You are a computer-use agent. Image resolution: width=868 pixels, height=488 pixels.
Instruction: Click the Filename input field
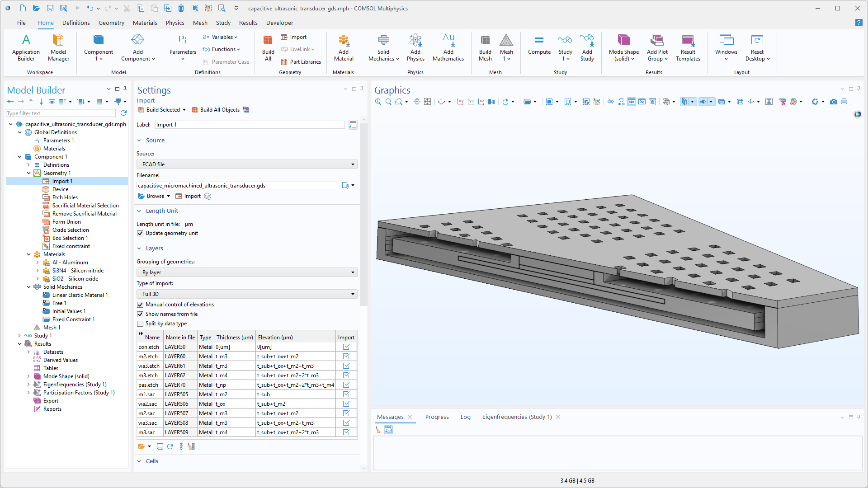237,186
